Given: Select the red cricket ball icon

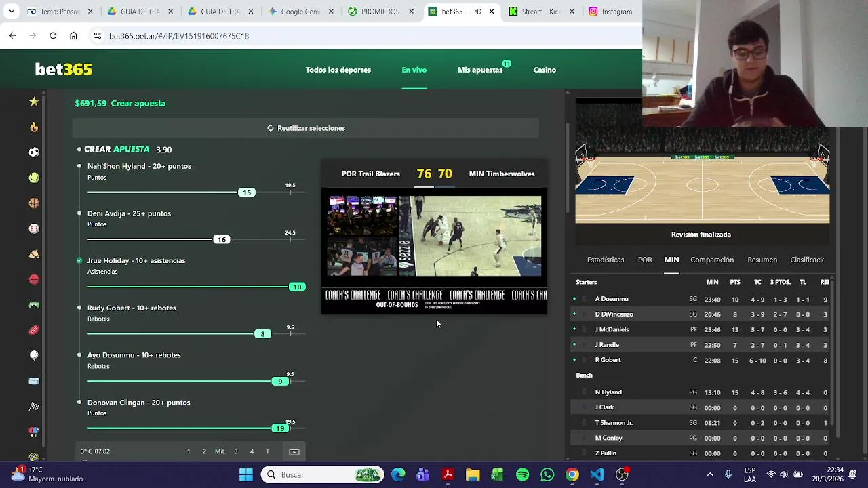Looking at the screenshot, I should (x=34, y=279).
